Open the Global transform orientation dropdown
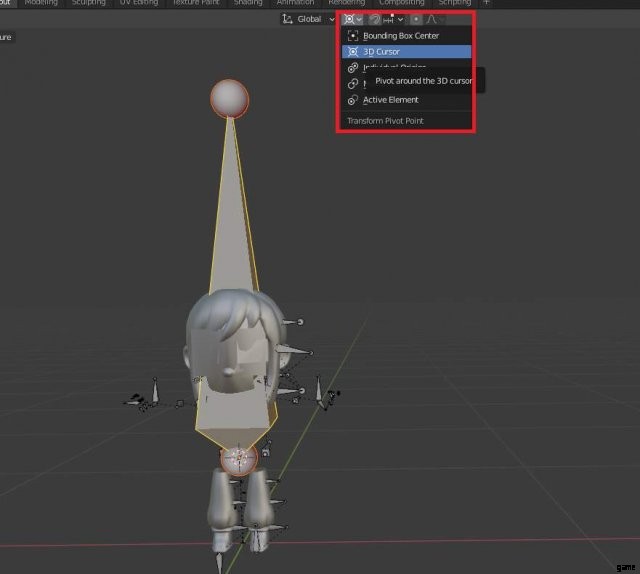This screenshot has width=640, height=574. click(308, 19)
